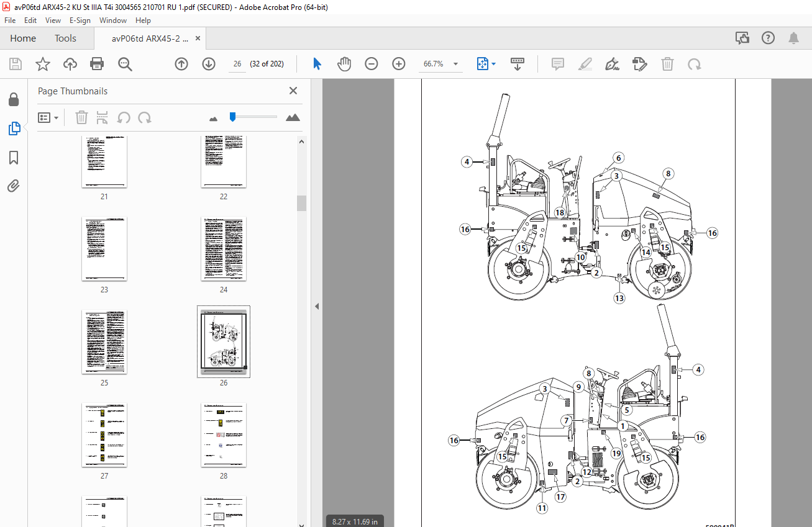This screenshot has width=812, height=527.
Task: Close the avP06td ARX45-2 document tab
Action: coord(198,38)
